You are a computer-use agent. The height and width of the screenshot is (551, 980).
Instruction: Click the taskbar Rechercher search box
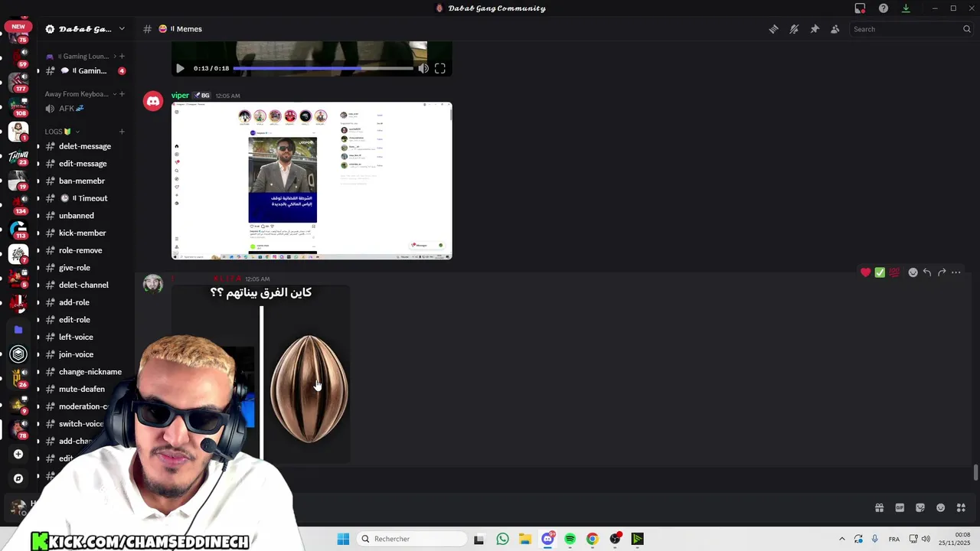tap(412, 539)
